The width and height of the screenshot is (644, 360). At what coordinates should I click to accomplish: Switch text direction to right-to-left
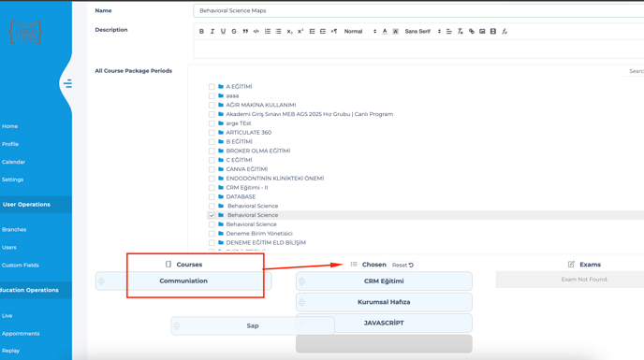(x=334, y=31)
